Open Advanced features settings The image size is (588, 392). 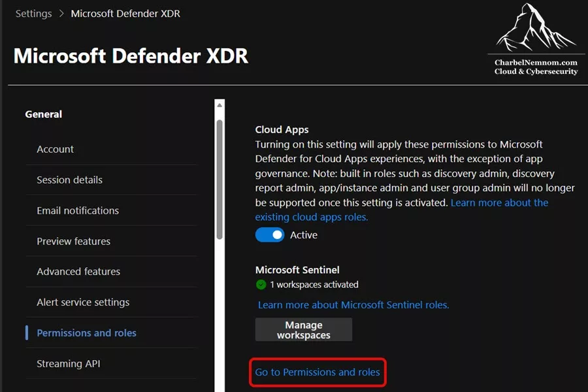click(x=78, y=272)
